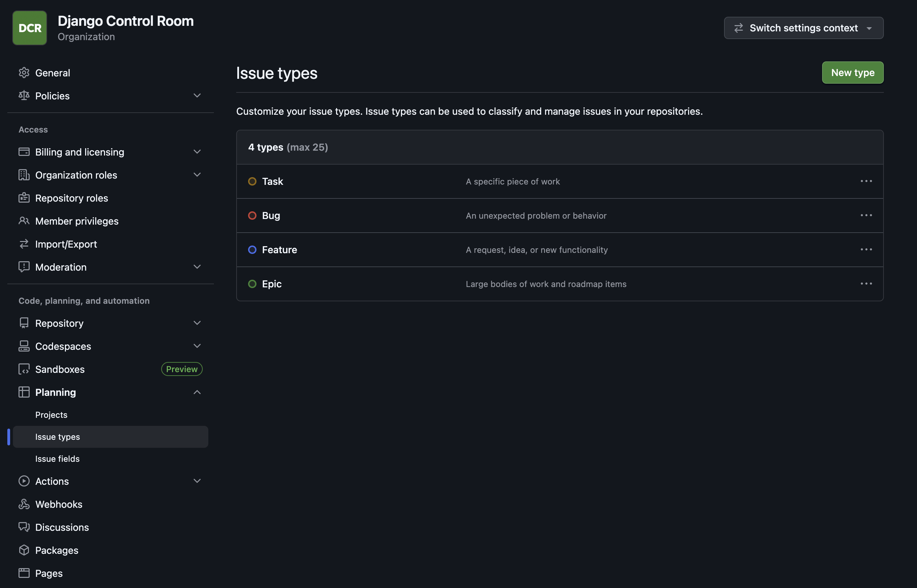The width and height of the screenshot is (917, 588).
Task: Expand the Repository section chevron
Action: pyautogui.click(x=197, y=323)
